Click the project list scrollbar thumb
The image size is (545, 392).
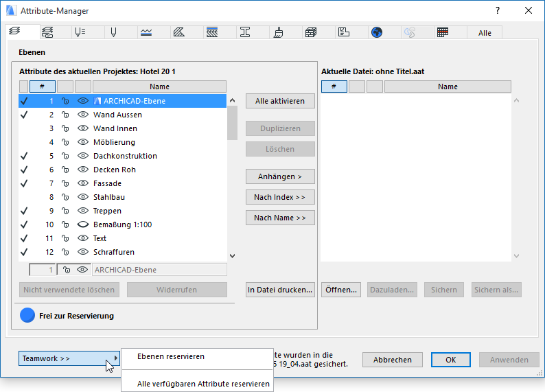click(x=232, y=123)
